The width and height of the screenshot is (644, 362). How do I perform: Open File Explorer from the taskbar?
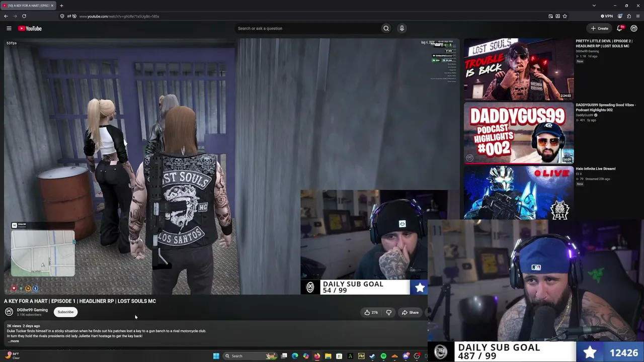click(x=328, y=356)
